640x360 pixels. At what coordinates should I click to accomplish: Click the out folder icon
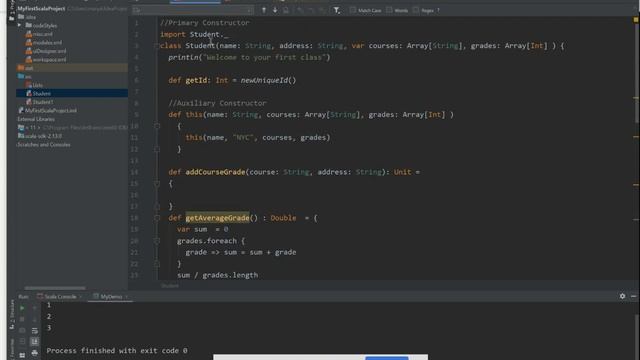20,68
